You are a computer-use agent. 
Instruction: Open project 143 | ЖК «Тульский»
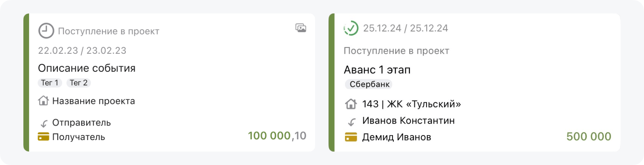411,104
